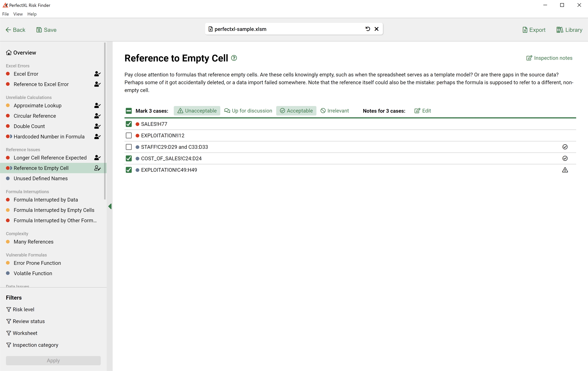Viewport: 588px width, 371px height.
Task: Mark selected cases as Unacceptable
Action: 197,111
